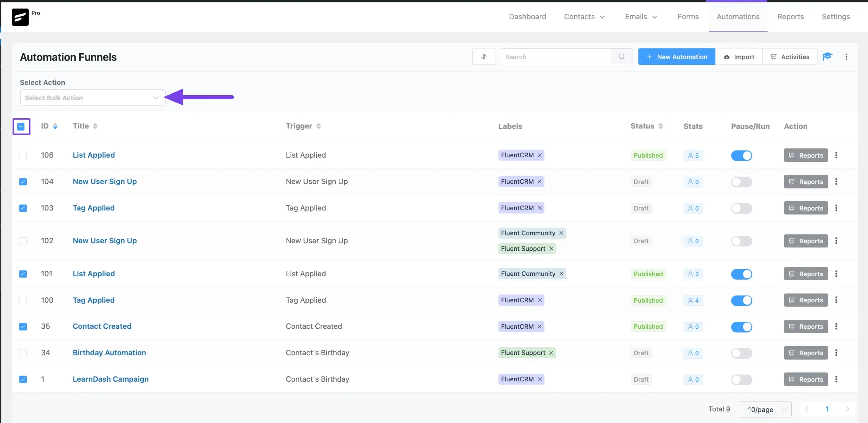
Task: Open the graduation cap guide icon
Action: pos(827,56)
